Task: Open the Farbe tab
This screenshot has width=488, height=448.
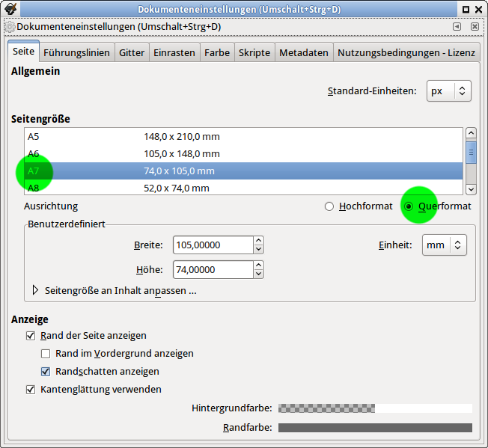Action: (217, 52)
